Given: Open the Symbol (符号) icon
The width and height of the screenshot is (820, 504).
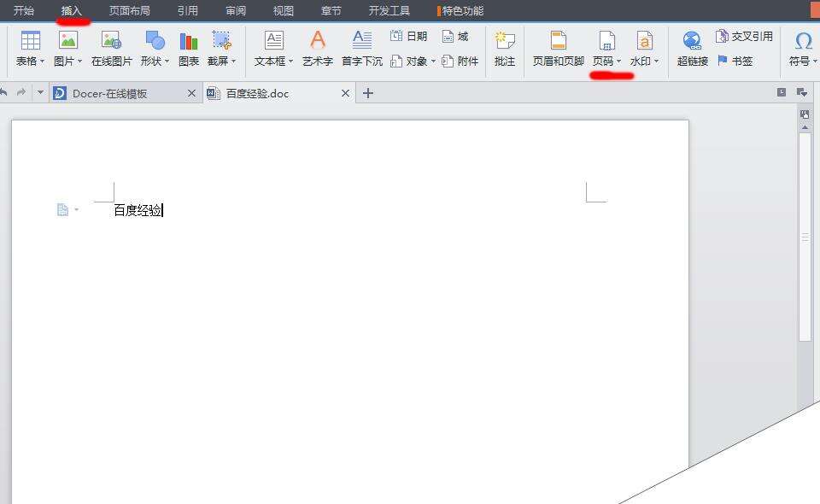Looking at the screenshot, I should point(803,41).
